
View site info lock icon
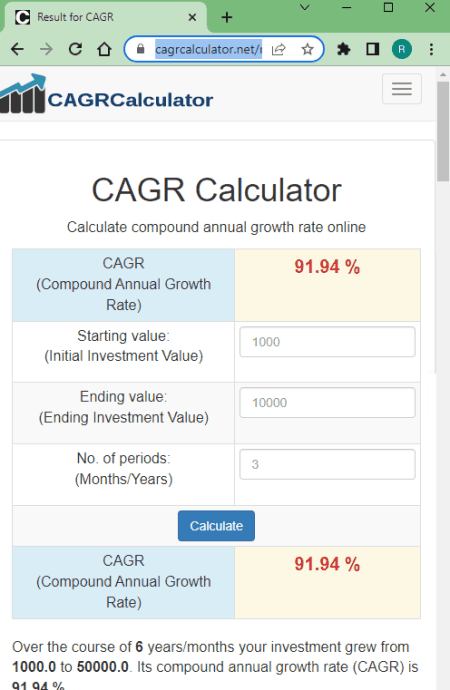click(140, 49)
